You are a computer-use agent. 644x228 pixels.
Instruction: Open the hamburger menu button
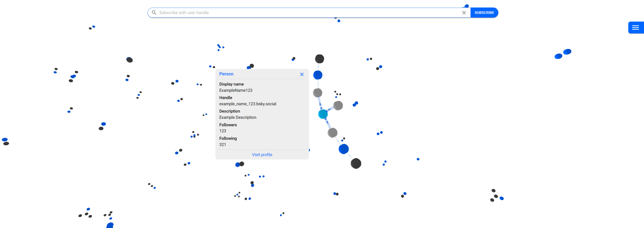pyautogui.click(x=636, y=27)
